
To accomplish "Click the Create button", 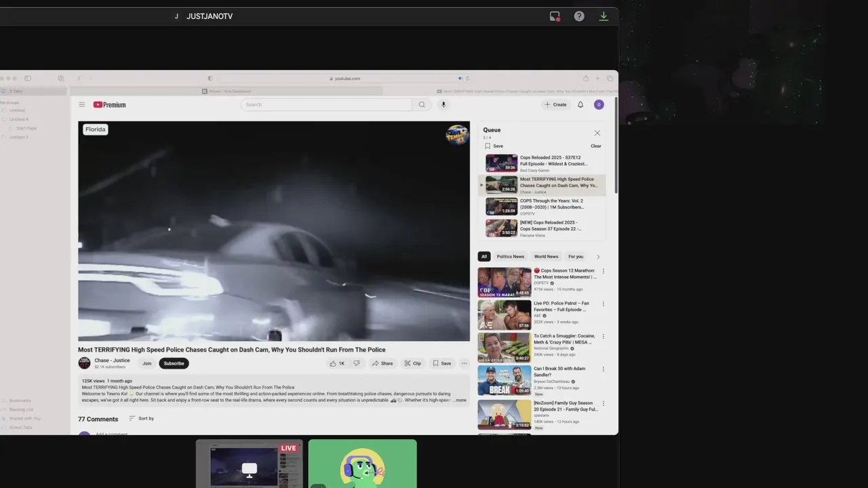I will (555, 104).
